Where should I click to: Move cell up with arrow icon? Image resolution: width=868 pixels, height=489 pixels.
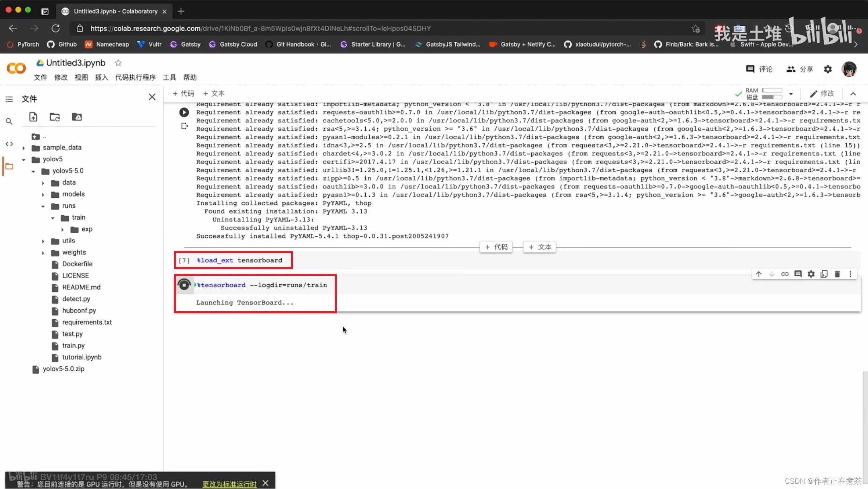point(759,274)
